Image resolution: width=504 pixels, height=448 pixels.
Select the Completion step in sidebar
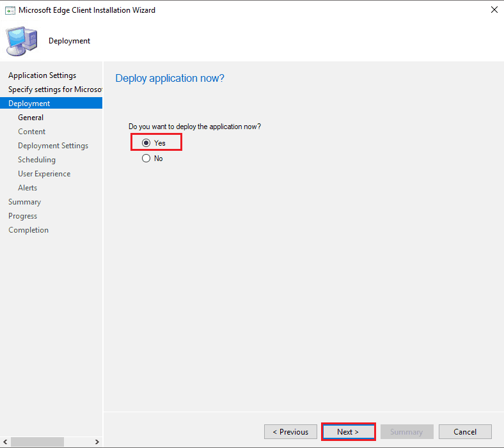click(28, 230)
